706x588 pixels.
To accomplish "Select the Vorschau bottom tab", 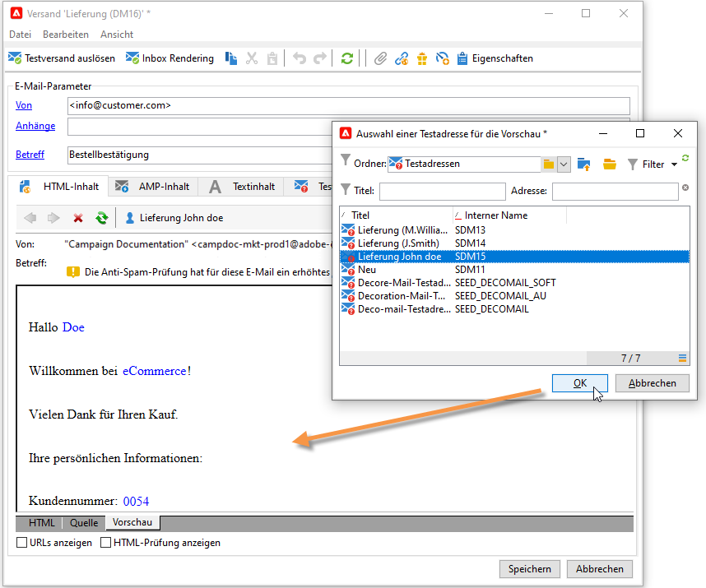I will (x=132, y=522).
